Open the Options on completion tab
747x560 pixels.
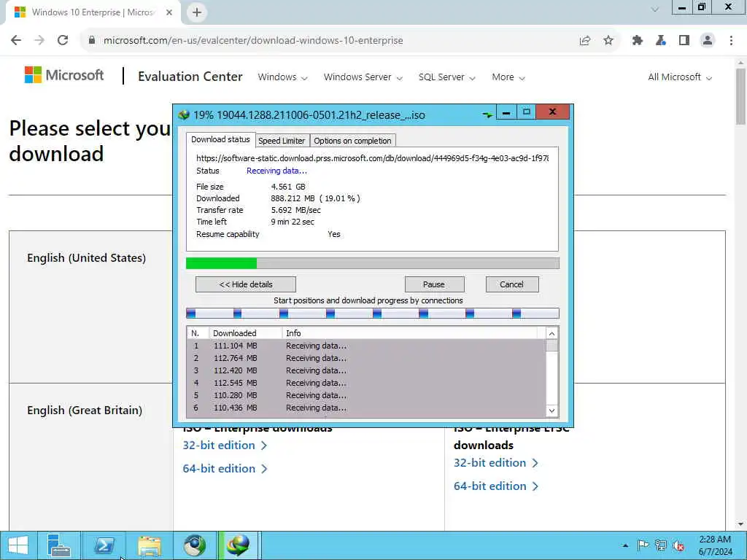tap(352, 141)
